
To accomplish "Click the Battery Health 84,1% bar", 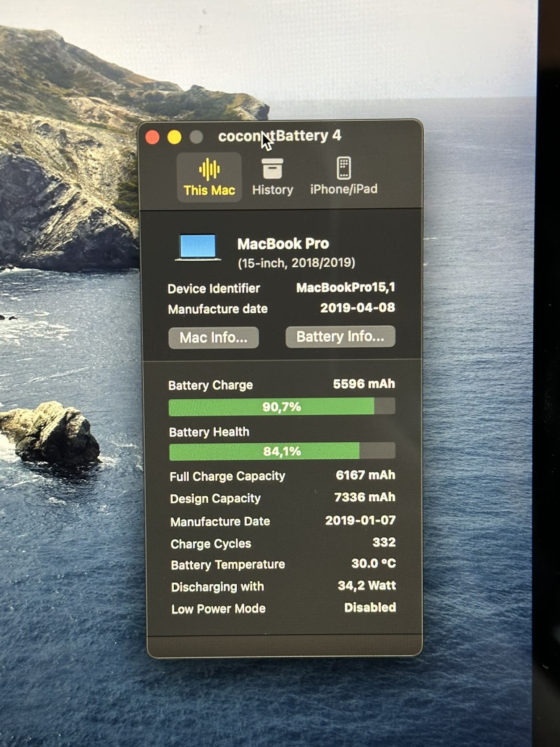I will point(282,451).
